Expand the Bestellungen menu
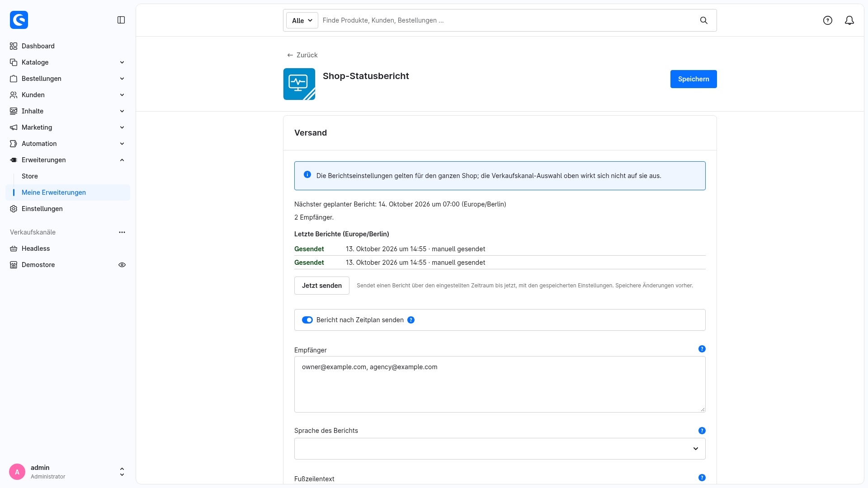 pos(67,79)
